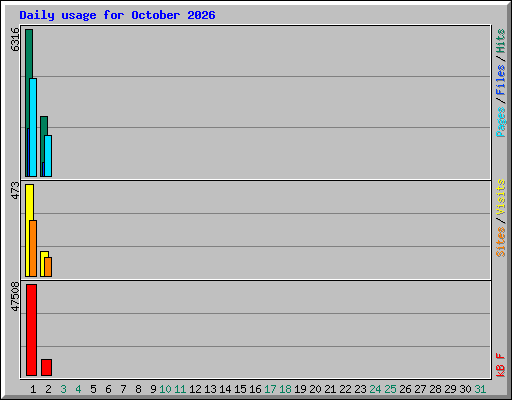The width and height of the screenshot is (512, 400).
Task: Select the red KB bar for day 1
Action: [31, 330]
